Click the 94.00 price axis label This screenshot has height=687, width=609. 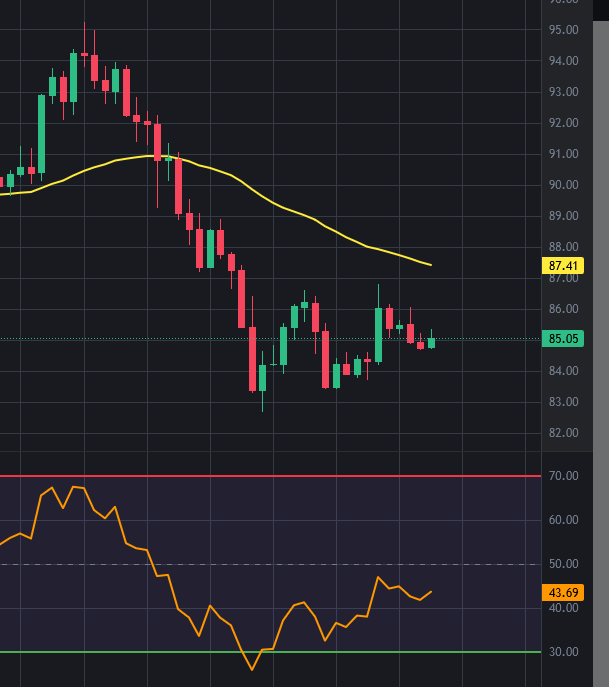tap(563, 61)
